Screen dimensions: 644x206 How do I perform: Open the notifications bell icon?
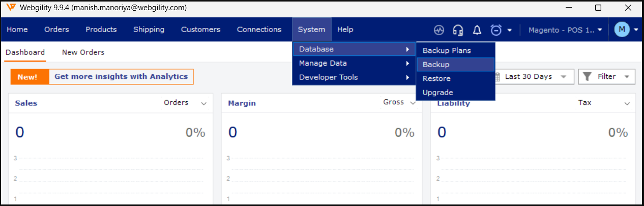point(477,30)
